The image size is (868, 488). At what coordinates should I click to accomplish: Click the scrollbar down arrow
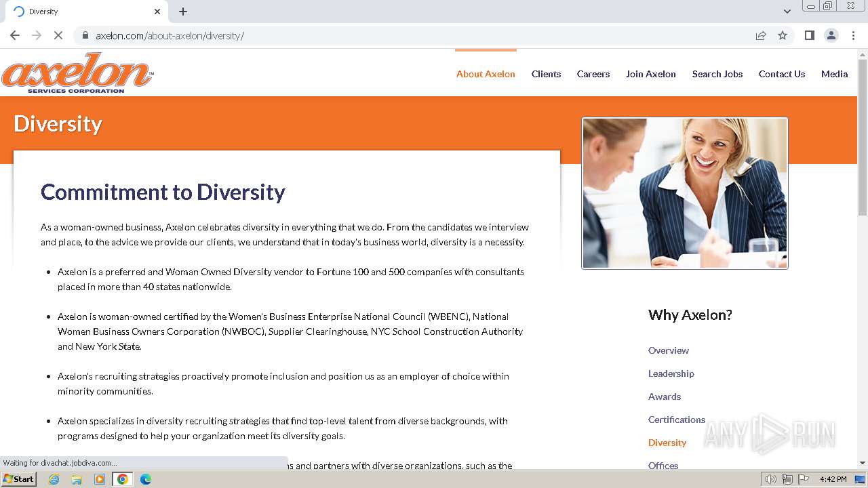[863, 463]
